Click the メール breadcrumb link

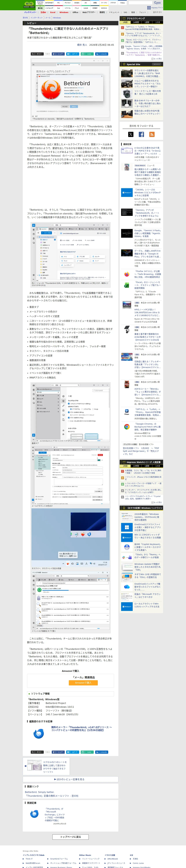tap(48, 18)
